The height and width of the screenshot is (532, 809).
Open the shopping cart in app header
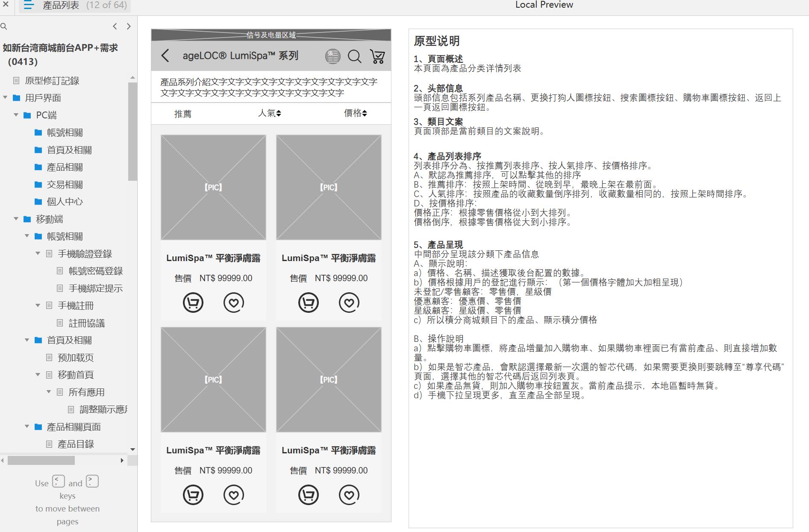377,56
